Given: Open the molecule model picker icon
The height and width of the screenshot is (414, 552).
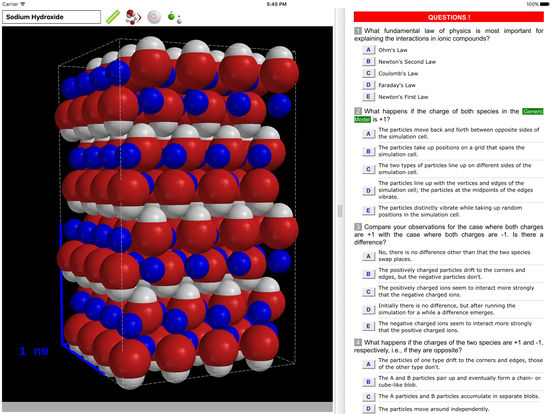Looking at the screenshot, I should point(133,17).
